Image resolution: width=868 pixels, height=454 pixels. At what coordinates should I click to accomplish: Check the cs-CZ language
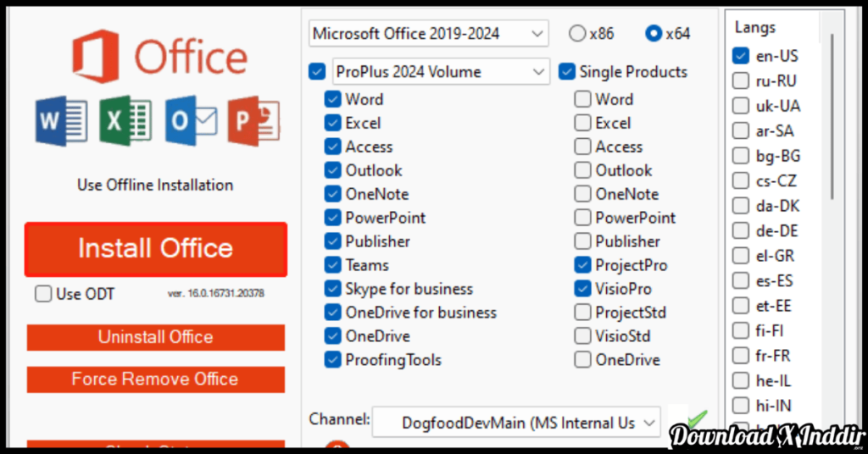[x=741, y=180]
